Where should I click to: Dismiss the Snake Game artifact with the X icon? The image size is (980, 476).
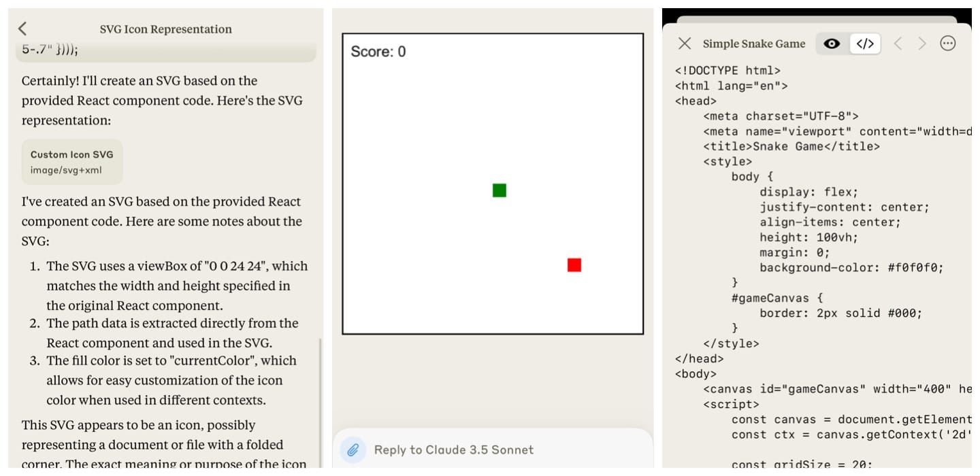tap(684, 44)
